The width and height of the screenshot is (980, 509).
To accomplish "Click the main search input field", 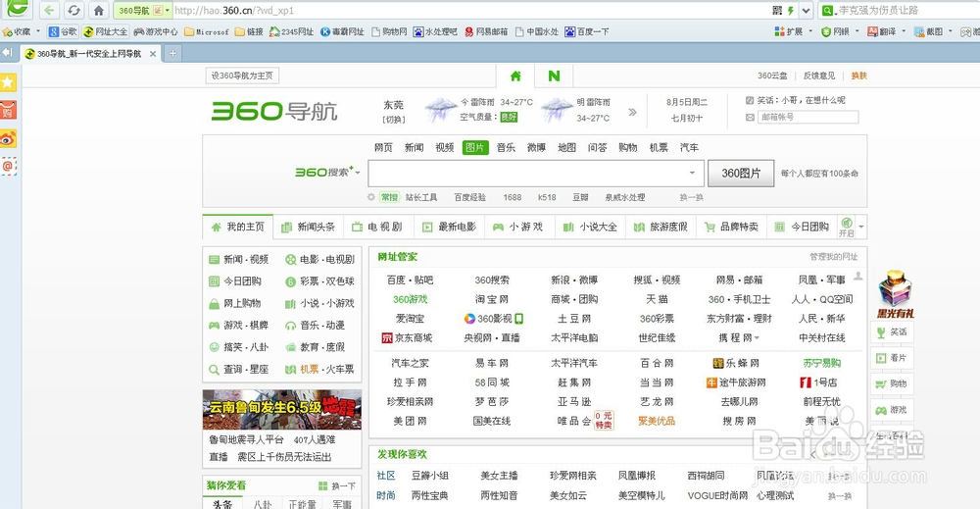I will pos(536,174).
